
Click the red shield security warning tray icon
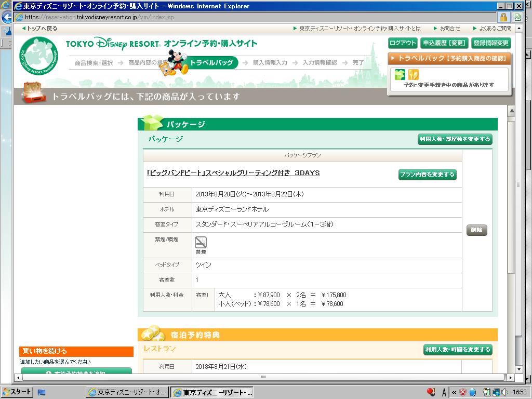(x=462, y=393)
